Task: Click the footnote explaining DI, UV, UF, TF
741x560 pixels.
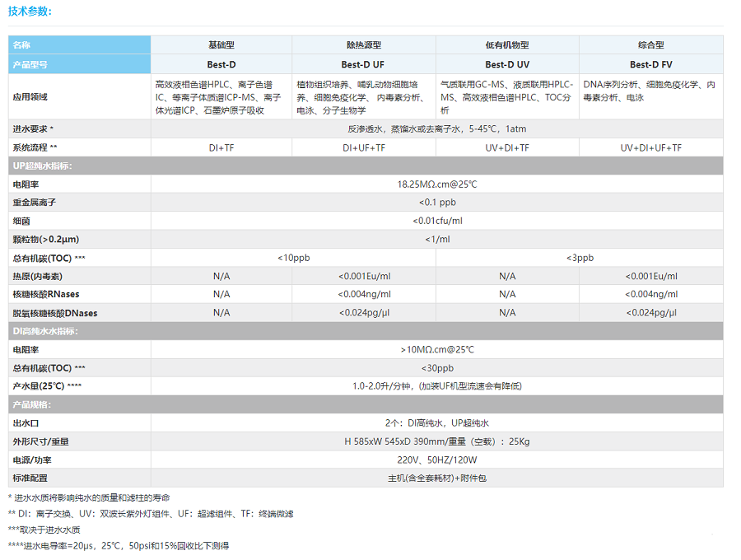Action: tap(151, 514)
